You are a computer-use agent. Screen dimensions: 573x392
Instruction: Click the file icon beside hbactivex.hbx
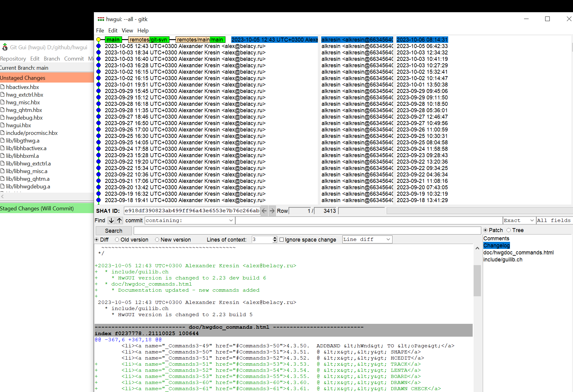[x=2, y=87]
